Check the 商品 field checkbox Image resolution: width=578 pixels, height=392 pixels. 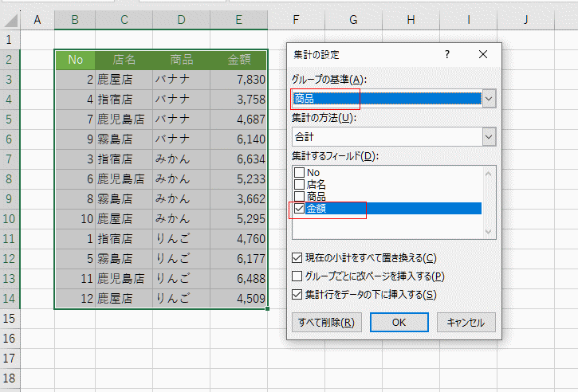click(299, 196)
